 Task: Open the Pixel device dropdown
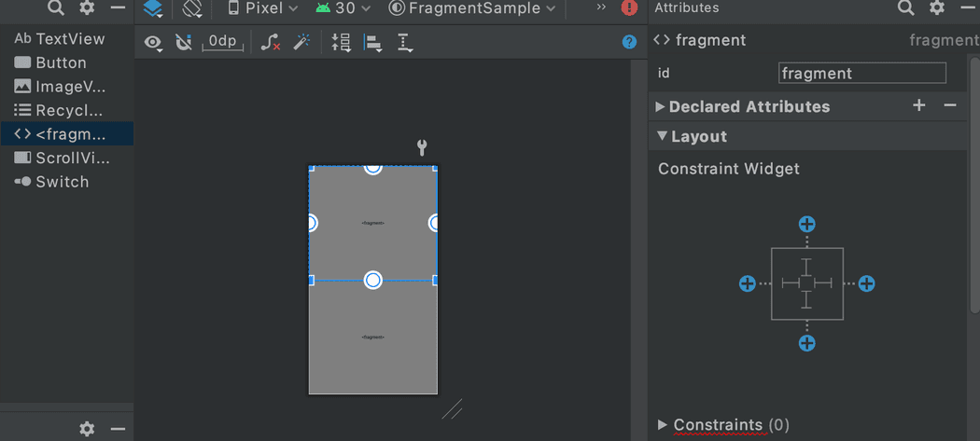262,8
